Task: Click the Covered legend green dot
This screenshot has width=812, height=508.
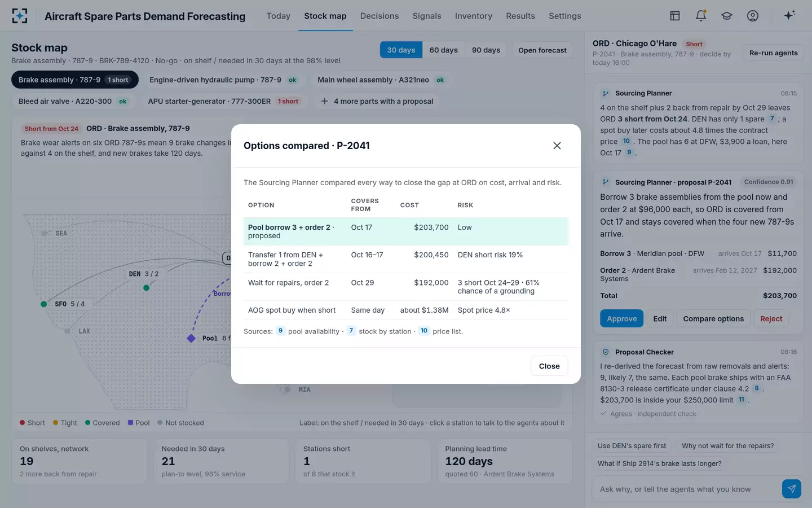Action: pos(87,422)
